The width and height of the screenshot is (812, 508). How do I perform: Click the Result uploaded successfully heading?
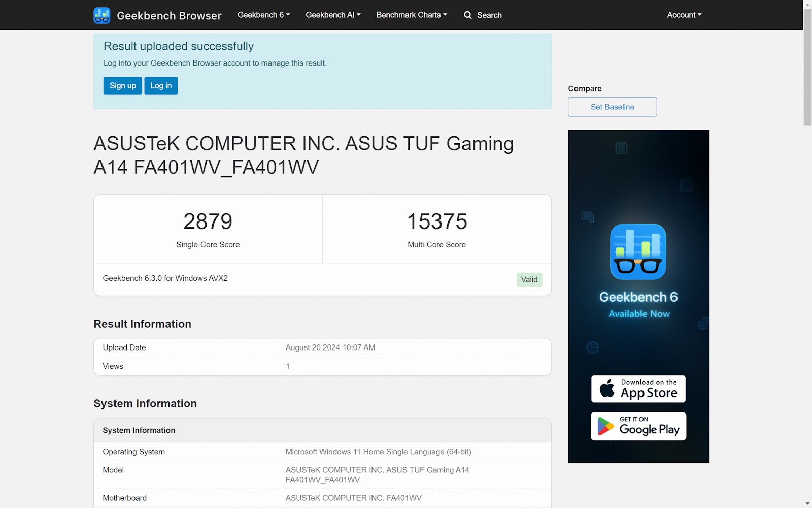[x=179, y=46]
